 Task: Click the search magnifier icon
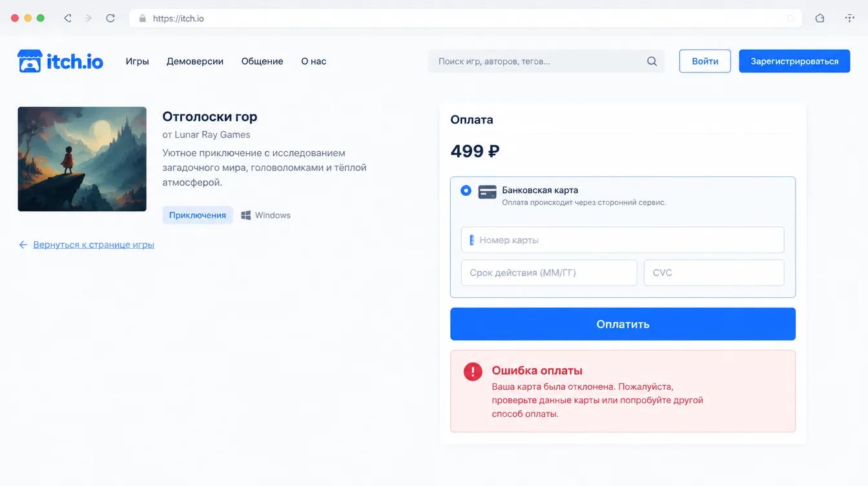652,61
